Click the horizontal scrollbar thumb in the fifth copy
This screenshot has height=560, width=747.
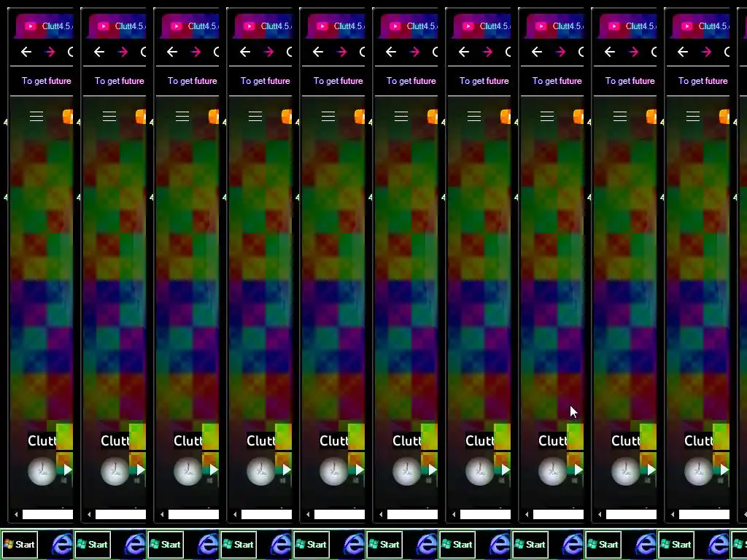coord(339,514)
